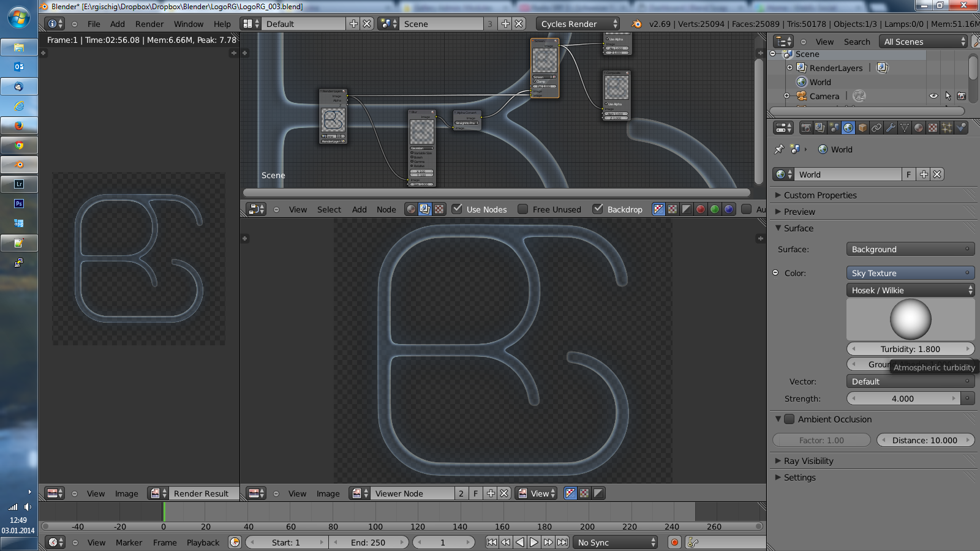980x551 pixels.
Task: Select the Texture properties checker tab
Action: (933, 128)
